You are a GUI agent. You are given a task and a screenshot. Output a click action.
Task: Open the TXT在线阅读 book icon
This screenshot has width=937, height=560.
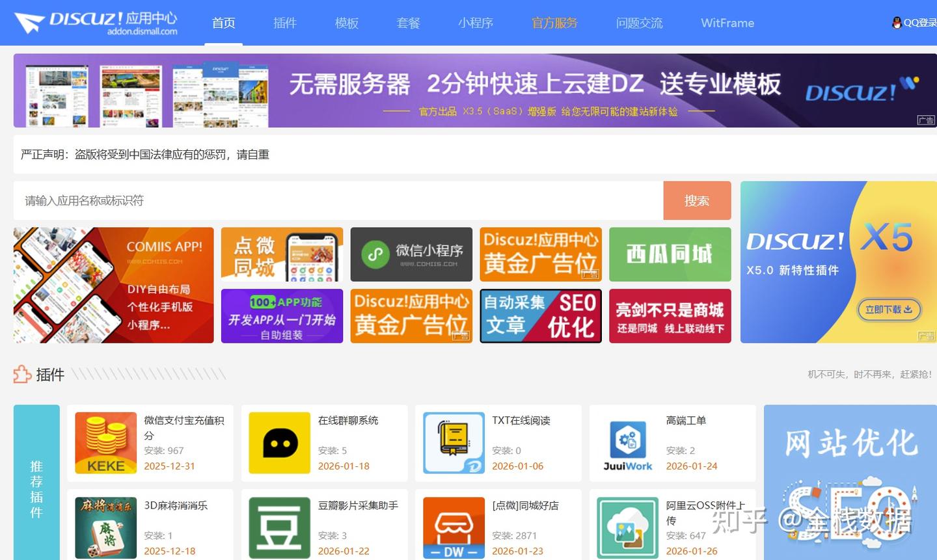pos(454,442)
